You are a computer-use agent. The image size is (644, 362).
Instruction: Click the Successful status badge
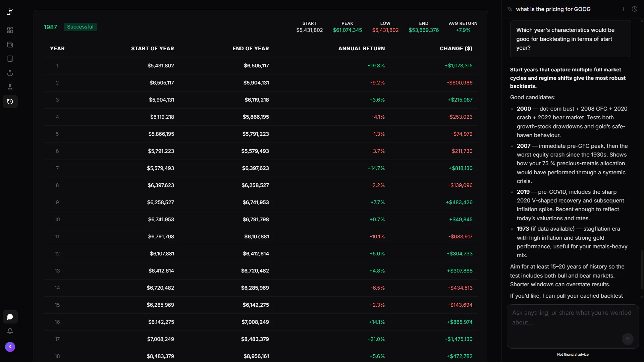click(x=80, y=27)
